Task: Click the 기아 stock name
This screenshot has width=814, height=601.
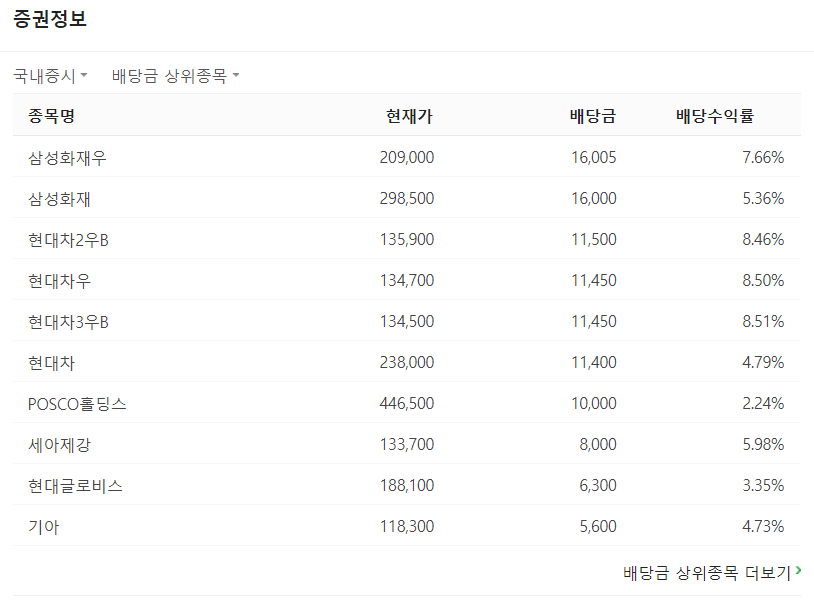Action: click(44, 526)
